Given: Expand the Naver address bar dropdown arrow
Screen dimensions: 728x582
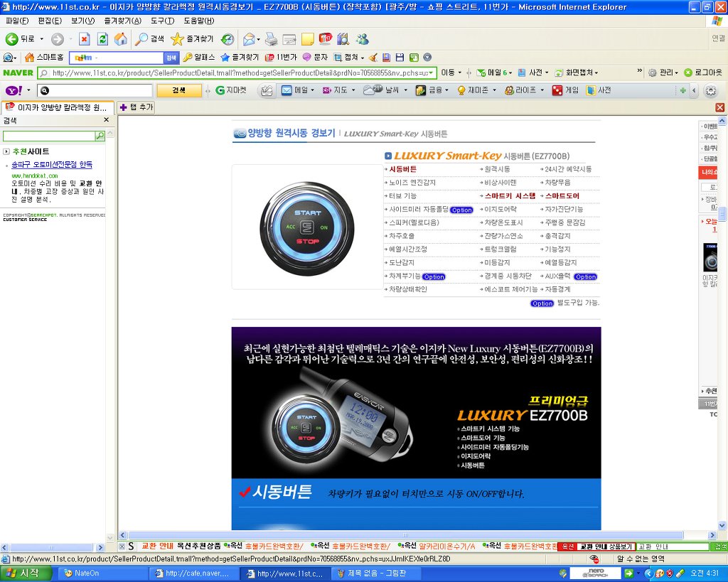Looking at the screenshot, I should point(432,72).
